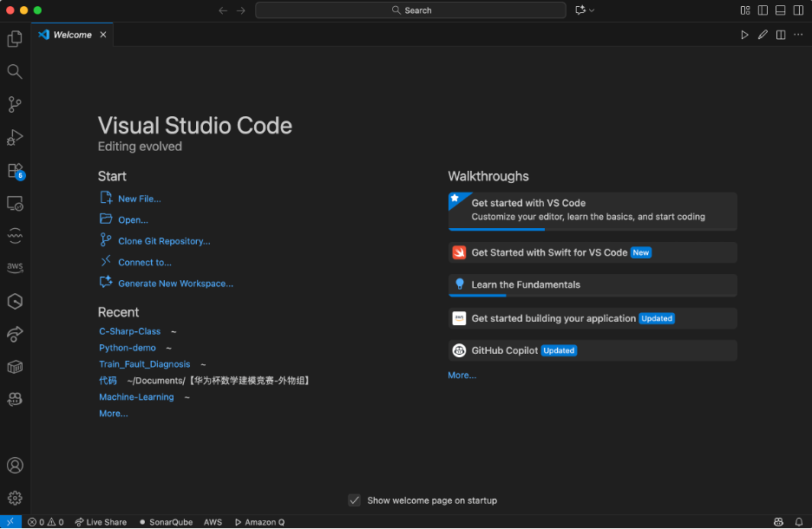
Task: Open Get started building your application walkthrough
Action: click(593, 318)
